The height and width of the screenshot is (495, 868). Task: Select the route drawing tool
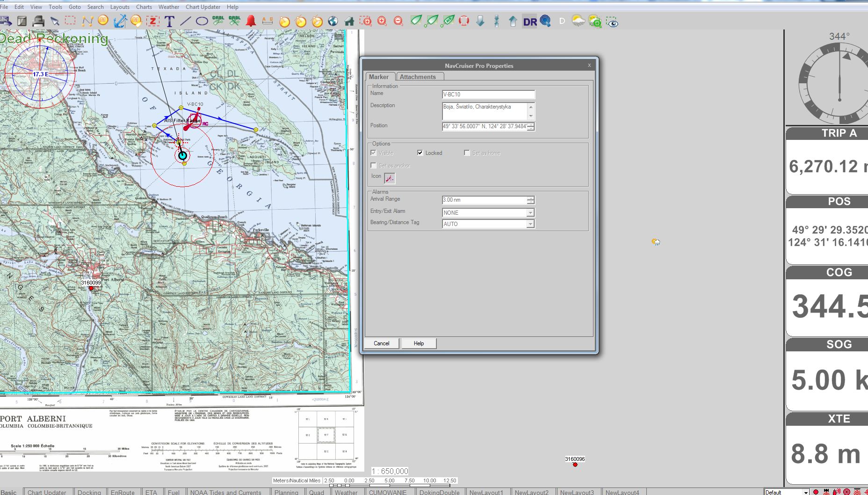coord(87,21)
